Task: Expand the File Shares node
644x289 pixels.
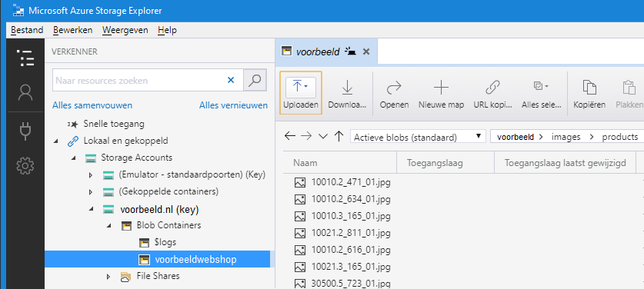Action: coord(108,277)
